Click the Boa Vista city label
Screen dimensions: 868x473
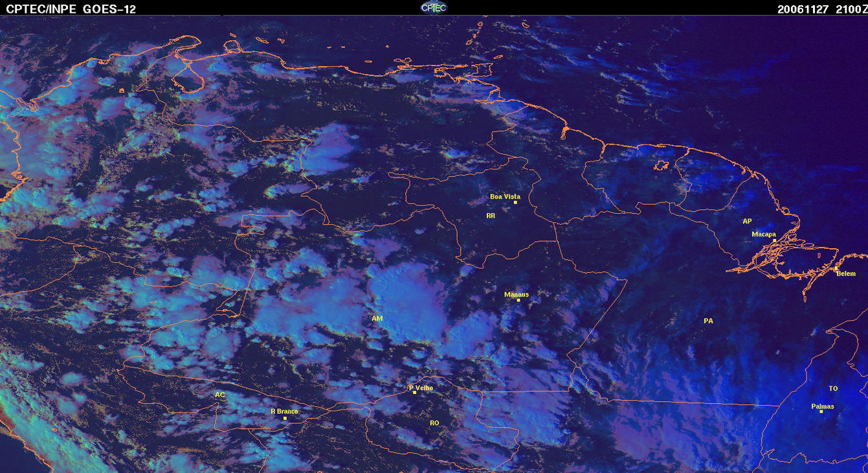coord(505,196)
